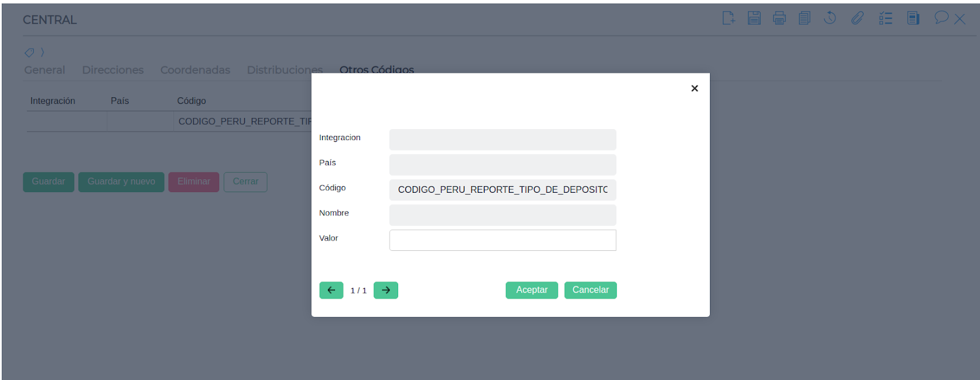Click the newspaper report icon

913,18
